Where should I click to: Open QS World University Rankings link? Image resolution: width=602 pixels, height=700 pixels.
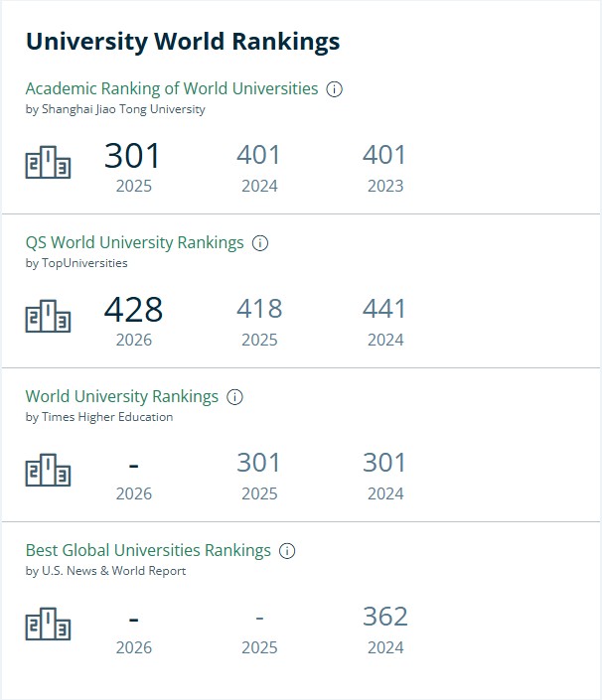(134, 243)
